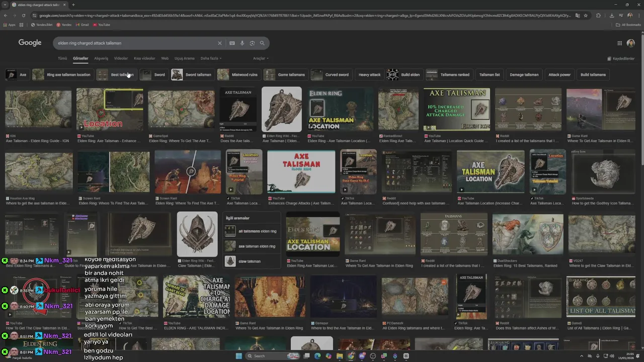Click the Windows taskbar Search field

point(273,356)
